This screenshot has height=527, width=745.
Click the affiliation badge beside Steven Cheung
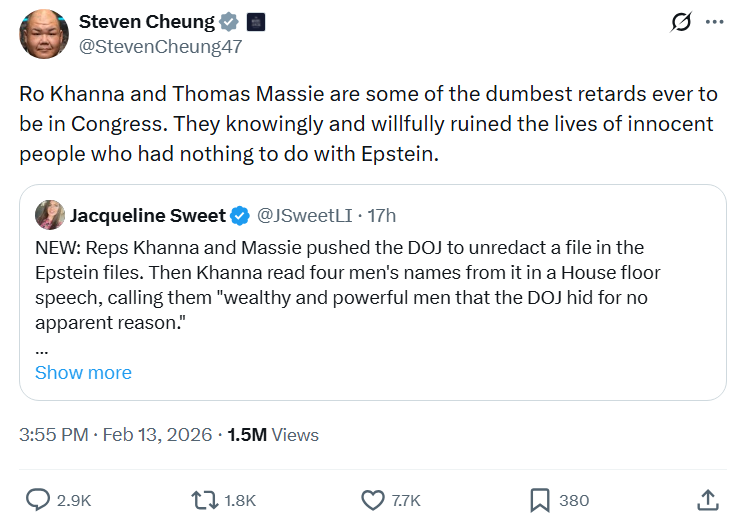tap(256, 21)
